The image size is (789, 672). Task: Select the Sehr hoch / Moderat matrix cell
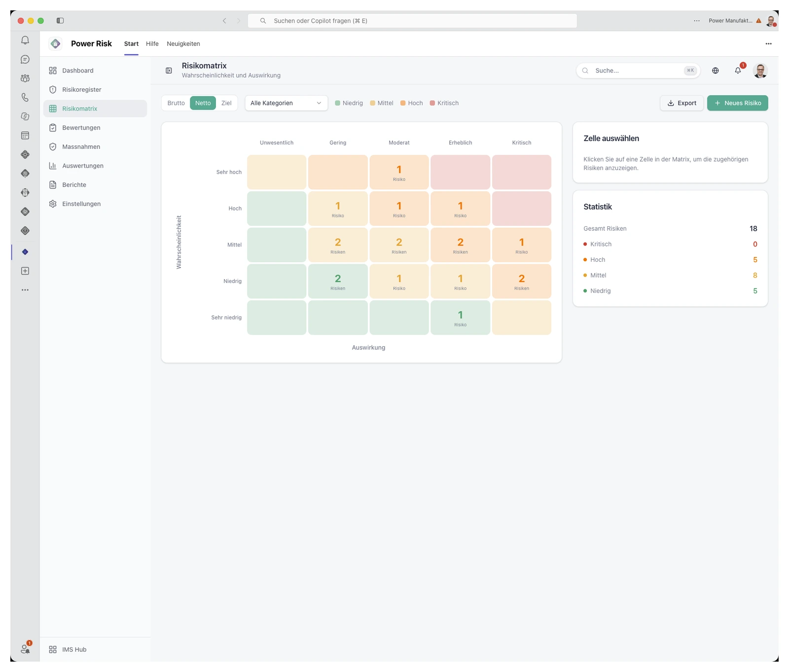[399, 172]
